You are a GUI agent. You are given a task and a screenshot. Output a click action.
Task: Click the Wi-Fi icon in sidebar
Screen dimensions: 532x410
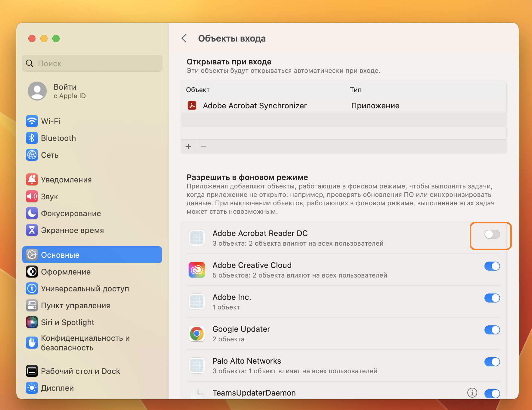(32, 121)
